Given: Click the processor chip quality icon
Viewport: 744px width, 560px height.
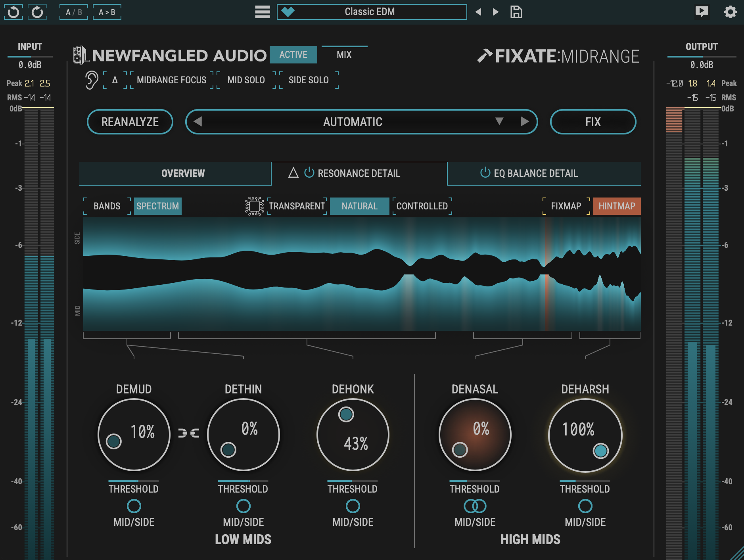Looking at the screenshot, I should 254,206.
